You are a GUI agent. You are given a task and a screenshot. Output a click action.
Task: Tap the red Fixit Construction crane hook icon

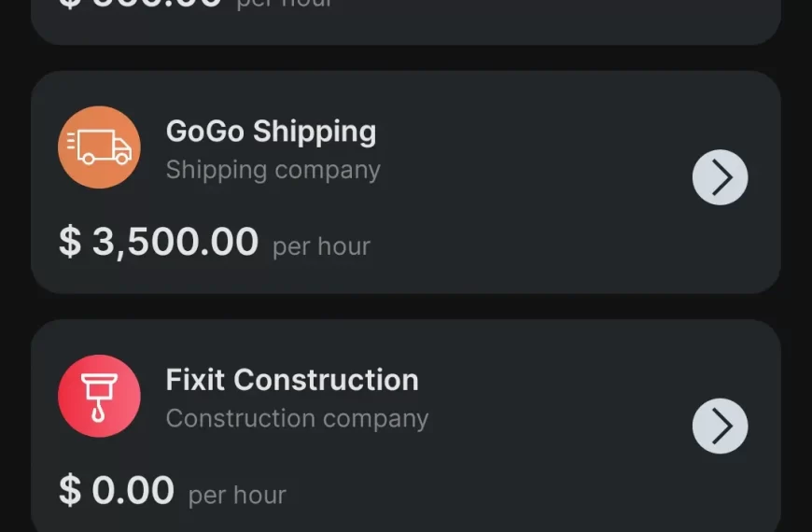99,396
